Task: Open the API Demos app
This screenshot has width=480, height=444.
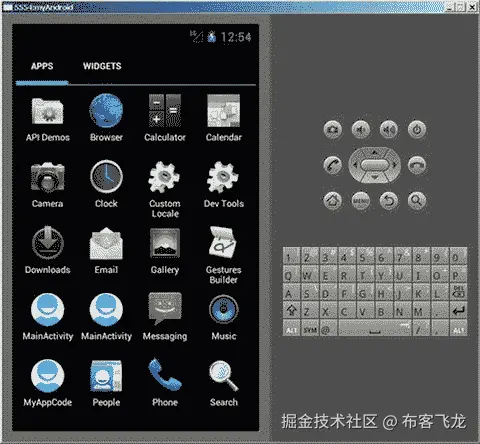Action: (48, 119)
